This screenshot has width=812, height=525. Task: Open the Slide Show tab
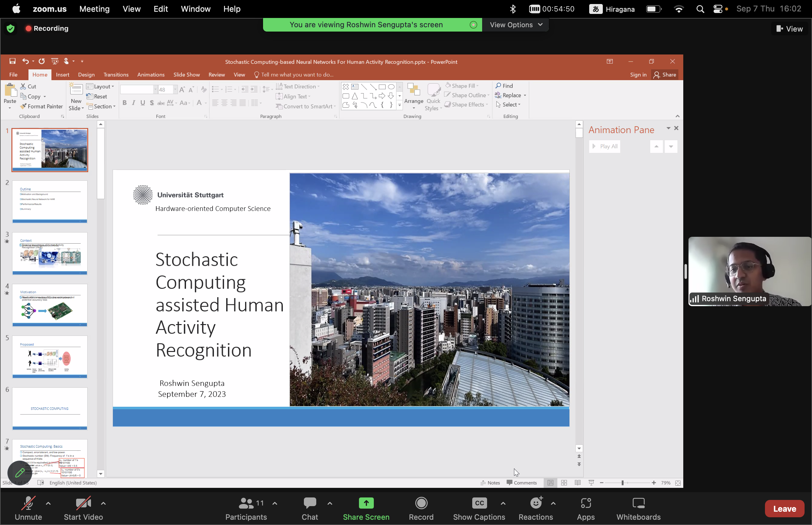pyautogui.click(x=186, y=75)
